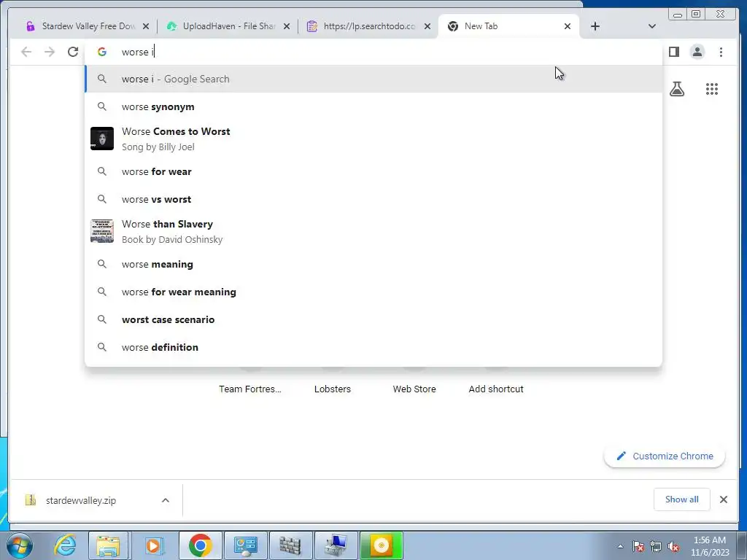Expand the tab search dropdown arrow
The image size is (747, 560).
pos(652,26)
